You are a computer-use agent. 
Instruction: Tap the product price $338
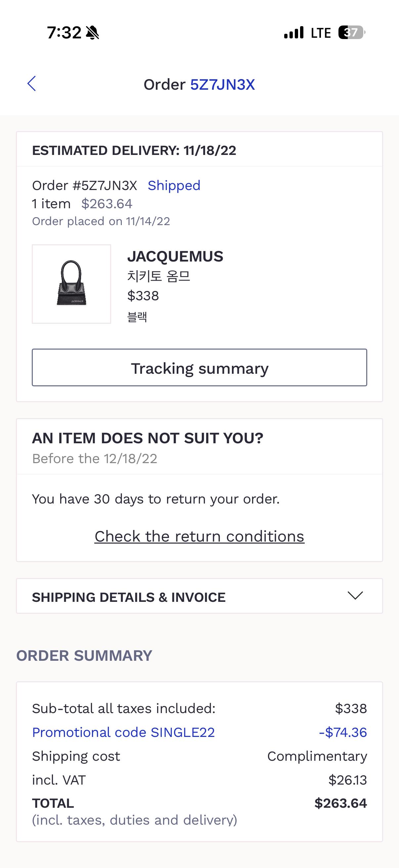click(143, 296)
